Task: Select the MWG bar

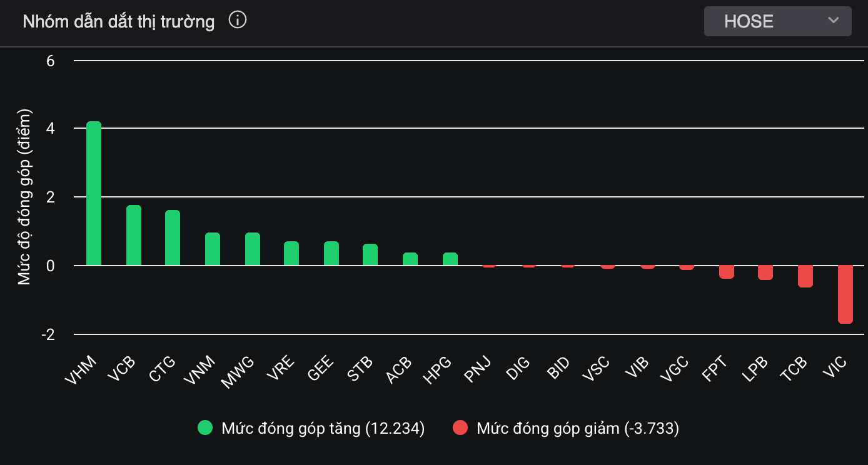Action: [x=253, y=249]
